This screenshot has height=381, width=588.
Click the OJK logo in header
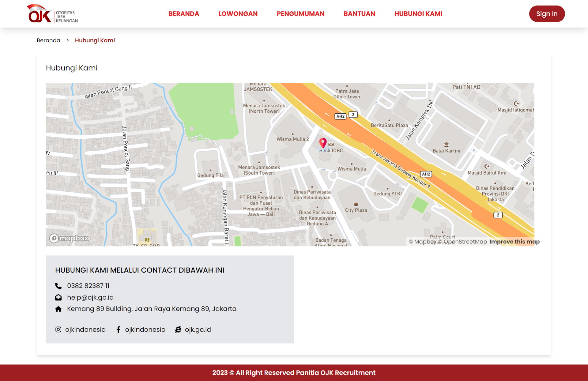[52, 14]
